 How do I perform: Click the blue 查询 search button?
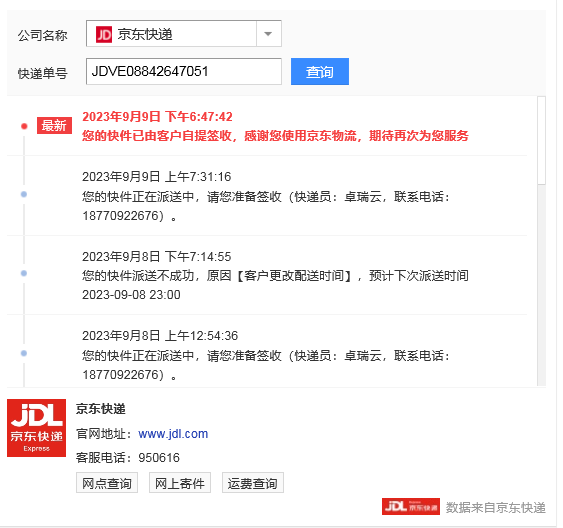pyautogui.click(x=320, y=71)
